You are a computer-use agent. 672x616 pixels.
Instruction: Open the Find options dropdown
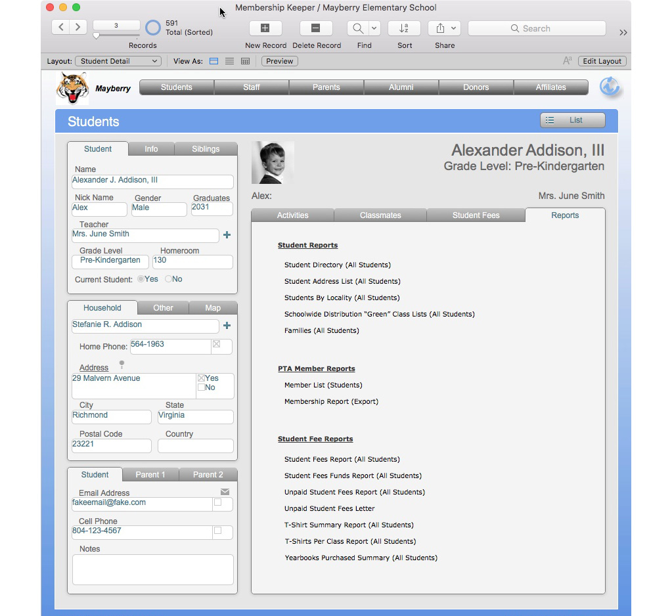374,28
